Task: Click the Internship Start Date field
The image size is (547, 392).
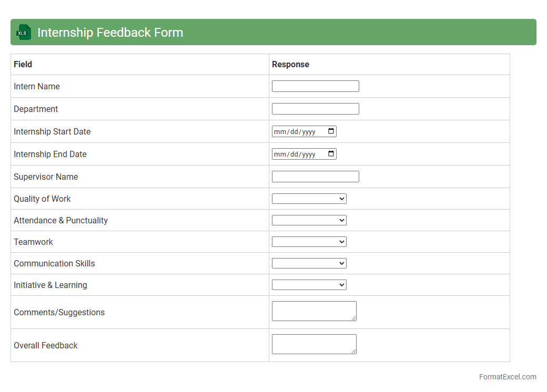Action: 297,131
